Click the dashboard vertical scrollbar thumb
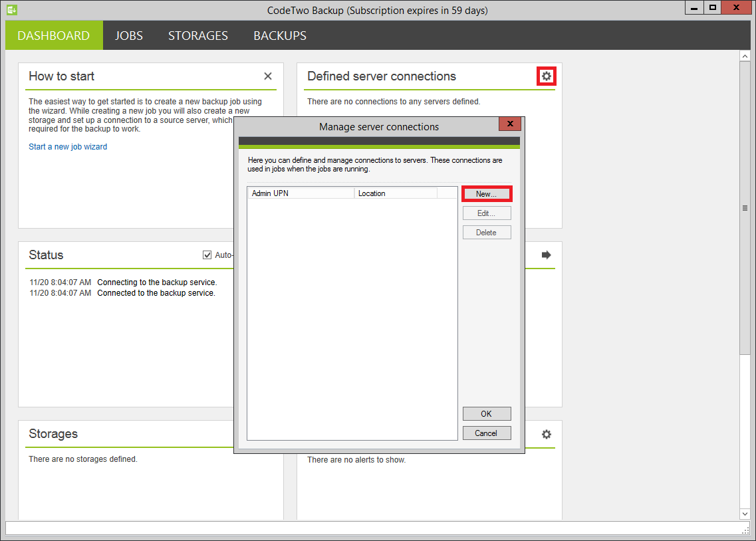The width and height of the screenshot is (756, 541). (745, 208)
